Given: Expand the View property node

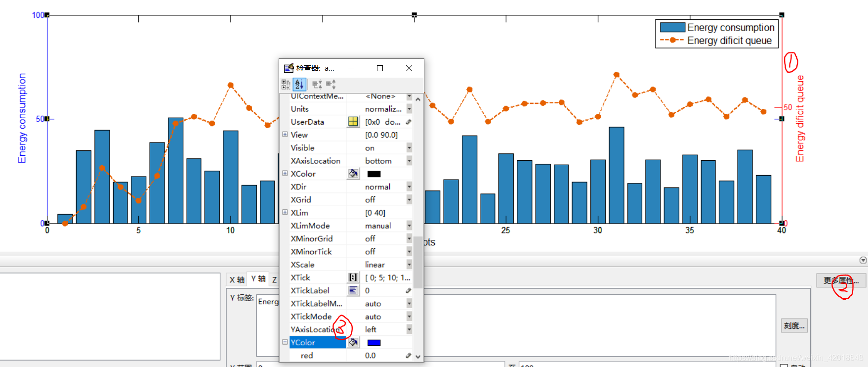Looking at the screenshot, I should coord(285,135).
